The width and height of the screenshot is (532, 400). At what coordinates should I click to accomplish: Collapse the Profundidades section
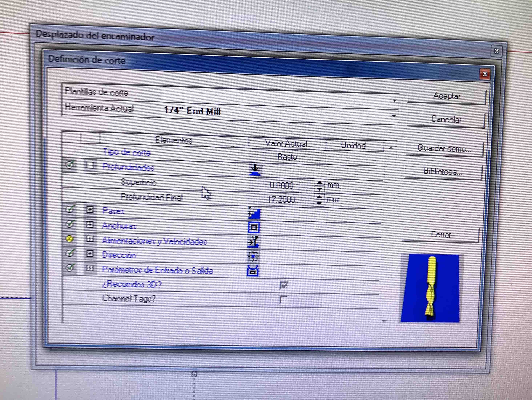click(90, 165)
